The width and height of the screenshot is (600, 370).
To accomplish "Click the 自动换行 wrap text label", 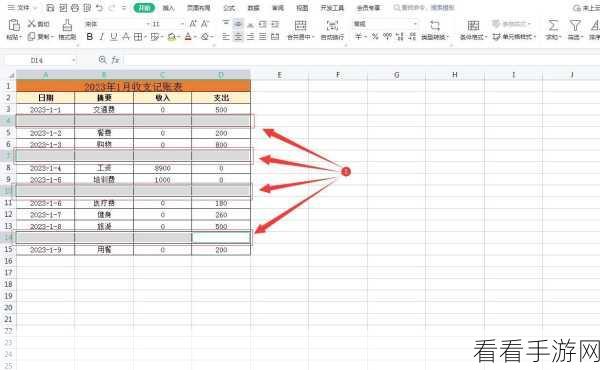I will tap(332, 37).
